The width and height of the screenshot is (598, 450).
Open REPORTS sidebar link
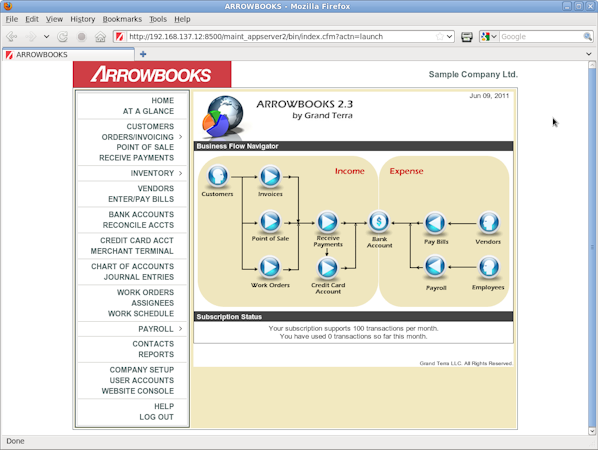pyautogui.click(x=156, y=354)
